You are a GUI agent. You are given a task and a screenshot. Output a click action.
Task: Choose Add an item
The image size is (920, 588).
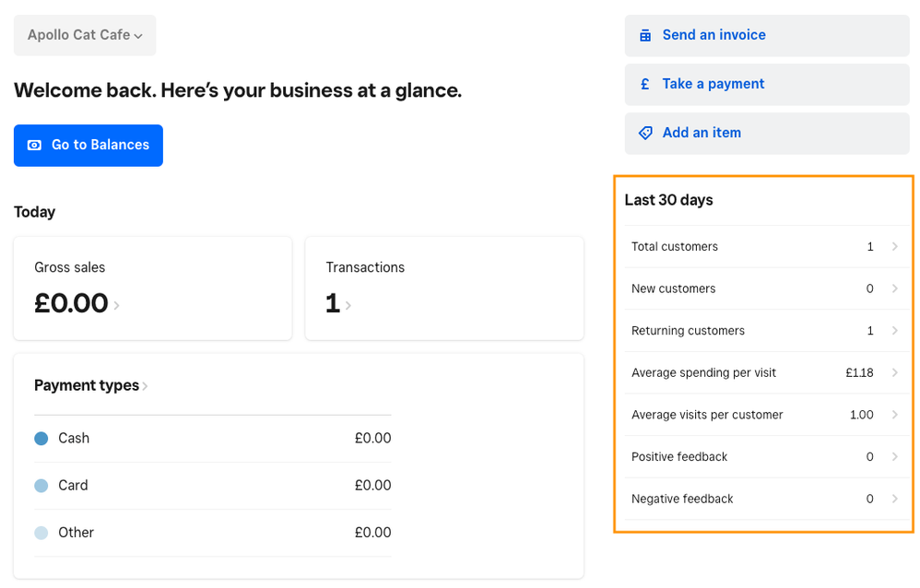click(x=767, y=133)
